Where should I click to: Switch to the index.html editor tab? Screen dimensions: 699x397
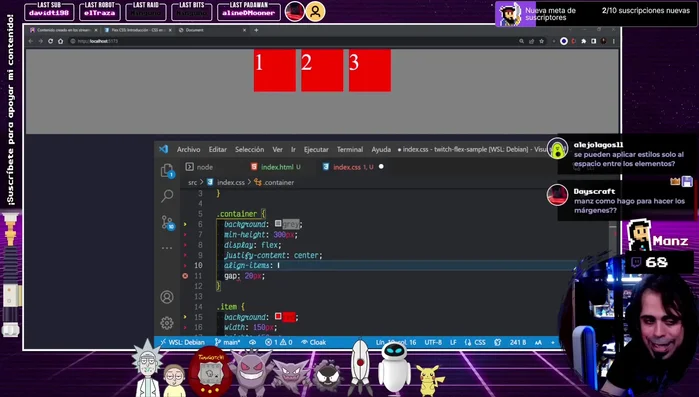coord(276,167)
